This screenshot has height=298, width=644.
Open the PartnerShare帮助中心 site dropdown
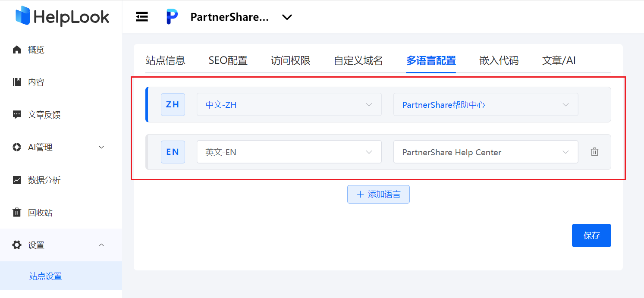pos(486,104)
